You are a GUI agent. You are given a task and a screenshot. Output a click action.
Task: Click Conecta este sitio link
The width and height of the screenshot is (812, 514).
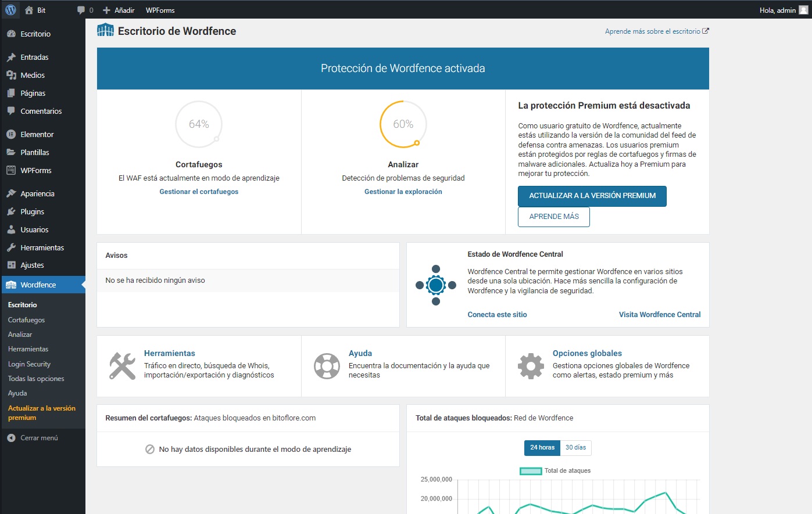click(x=498, y=315)
